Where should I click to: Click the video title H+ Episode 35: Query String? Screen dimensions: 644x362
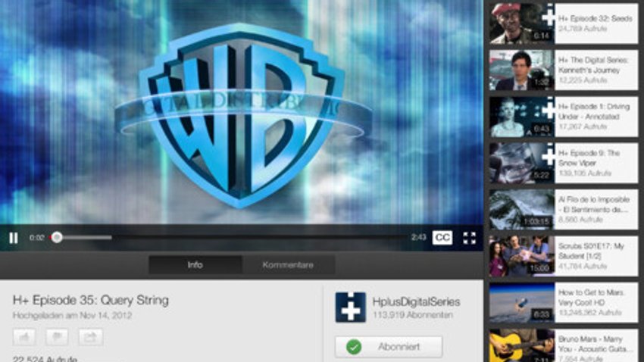pos(91,301)
